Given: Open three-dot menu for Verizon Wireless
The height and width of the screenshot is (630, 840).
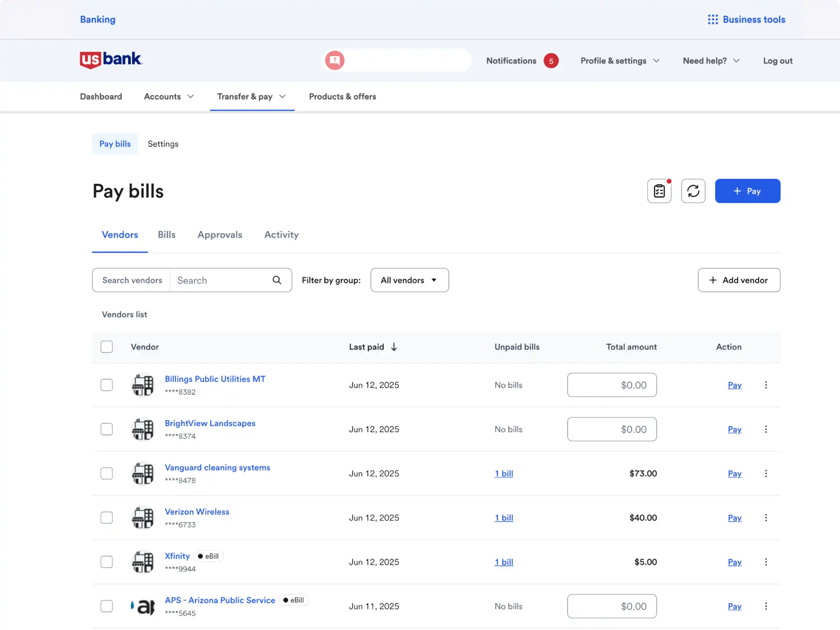Looking at the screenshot, I should 766,518.
